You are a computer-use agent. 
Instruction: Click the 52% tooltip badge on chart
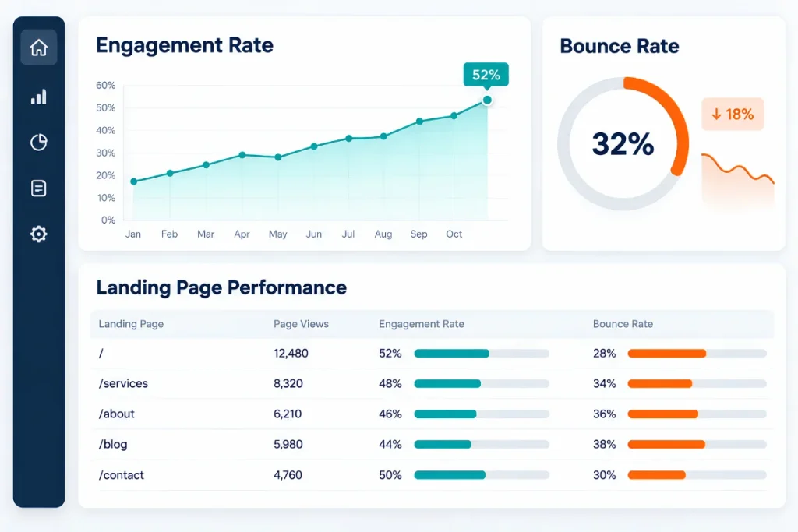click(x=486, y=75)
